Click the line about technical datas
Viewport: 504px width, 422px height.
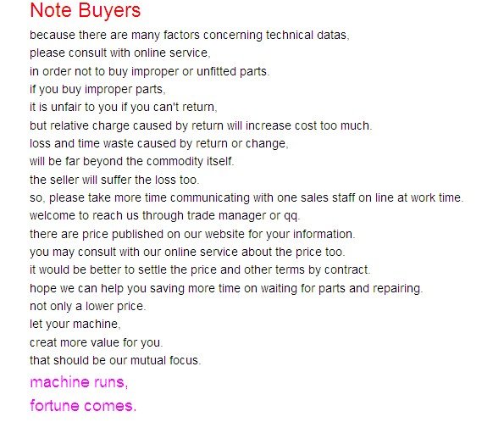[x=190, y=35]
